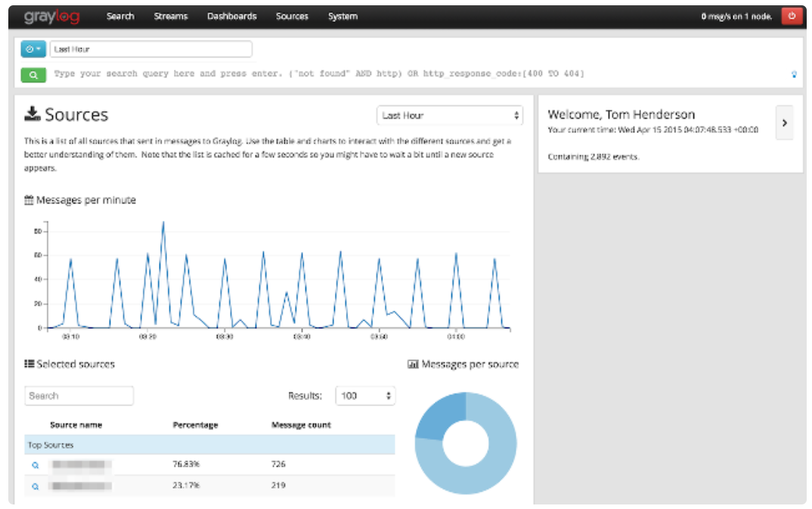Viewport: 812px width, 509px height.
Task: Open the Search menu item
Action: coord(120,17)
